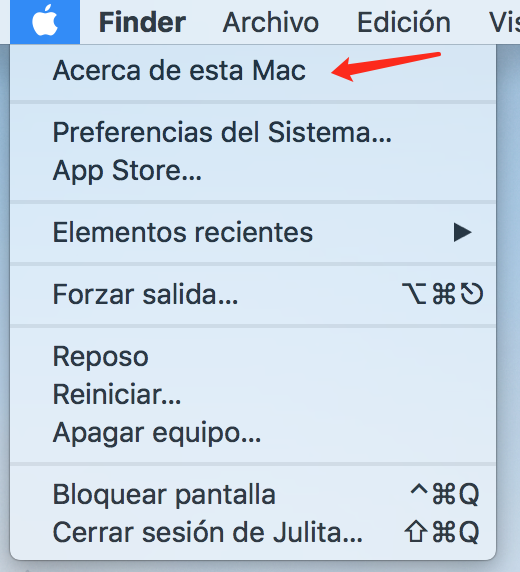
Task: Click the Forzar salida keyboard shortcut symbols
Action: pos(443,294)
